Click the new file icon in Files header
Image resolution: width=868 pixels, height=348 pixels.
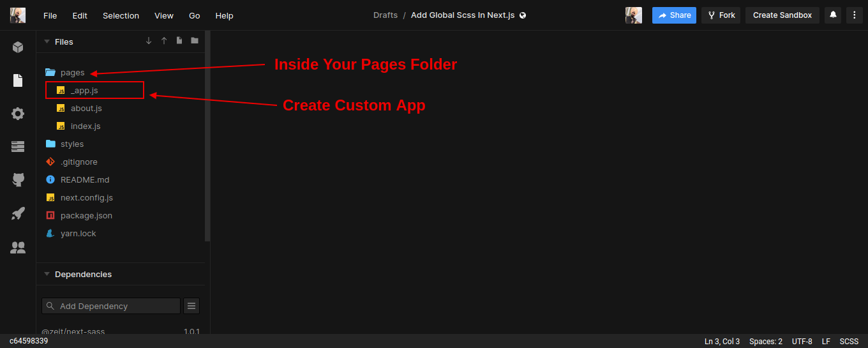tap(179, 41)
